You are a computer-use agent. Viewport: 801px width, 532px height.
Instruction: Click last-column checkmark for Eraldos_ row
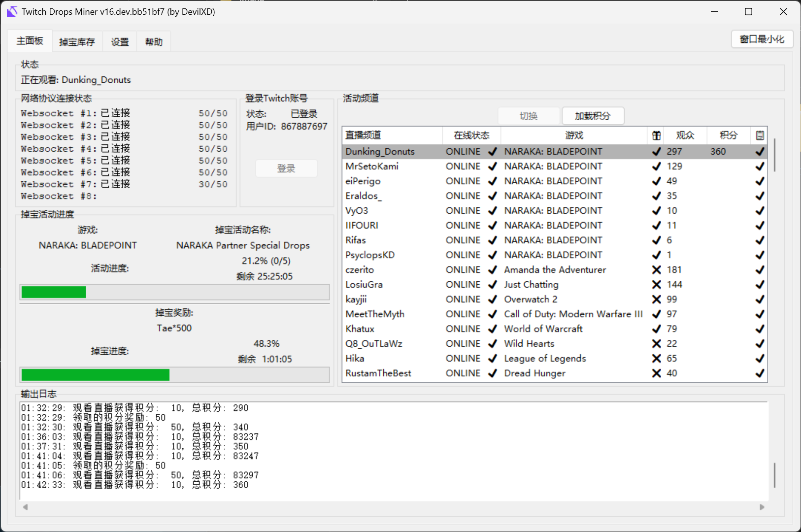(x=760, y=196)
